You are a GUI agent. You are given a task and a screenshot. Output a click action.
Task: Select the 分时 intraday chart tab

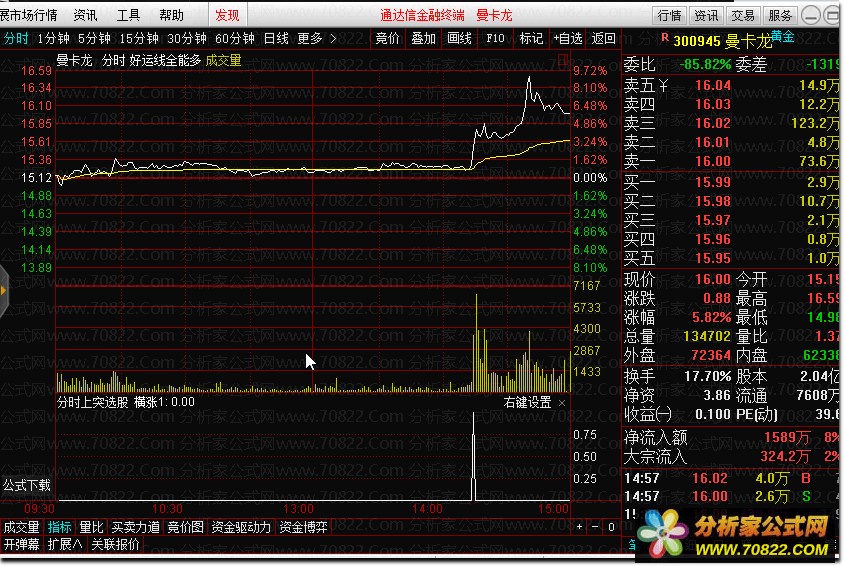pos(16,38)
